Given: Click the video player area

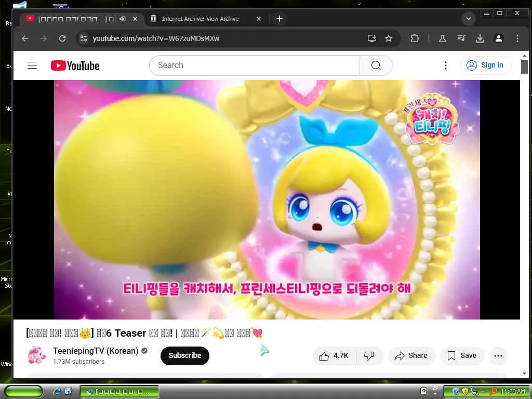Looking at the screenshot, I should [267, 199].
